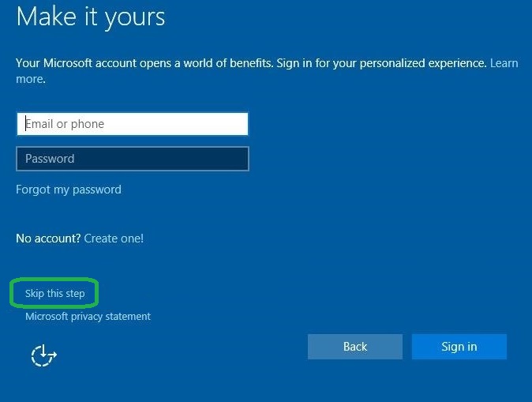Click the Email or phone field

[x=132, y=124]
